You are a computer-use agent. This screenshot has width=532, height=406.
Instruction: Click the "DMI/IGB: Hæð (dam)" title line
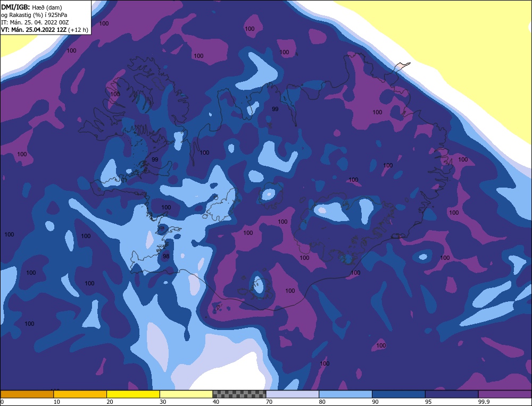coord(31,7)
